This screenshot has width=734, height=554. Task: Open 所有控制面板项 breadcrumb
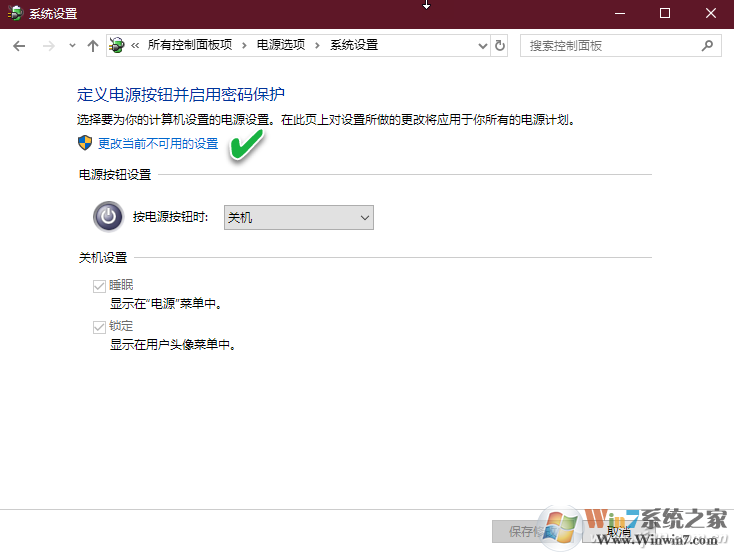tap(190, 45)
